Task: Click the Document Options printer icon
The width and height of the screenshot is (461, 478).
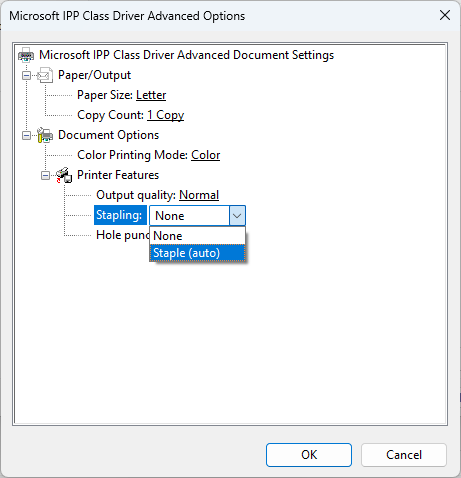Action: [x=45, y=135]
